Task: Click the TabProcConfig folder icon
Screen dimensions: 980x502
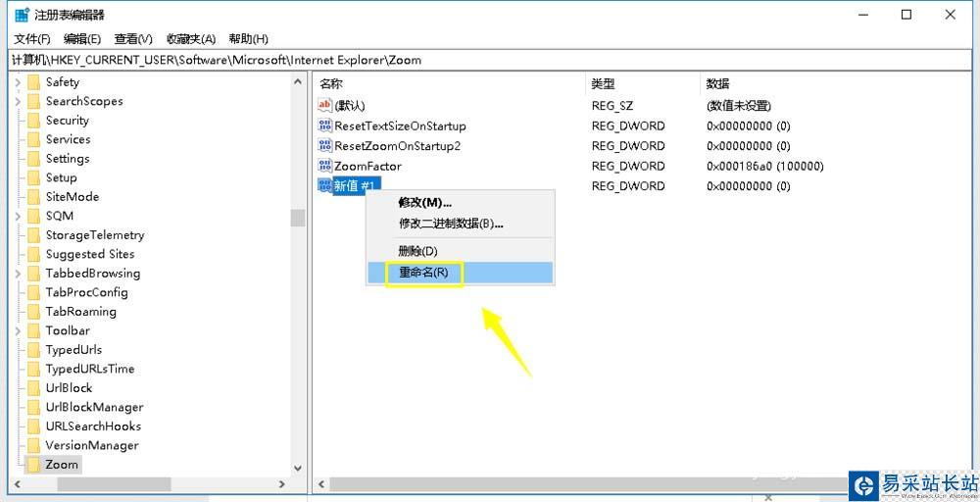Action: click(33, 292)
